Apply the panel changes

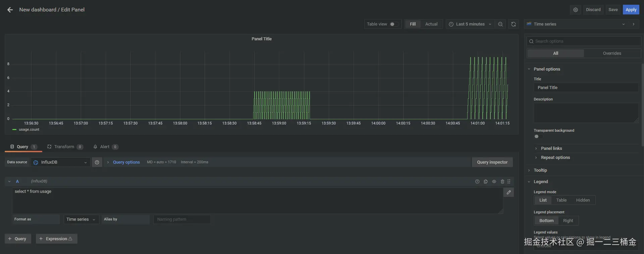click(x=631, y=10)
